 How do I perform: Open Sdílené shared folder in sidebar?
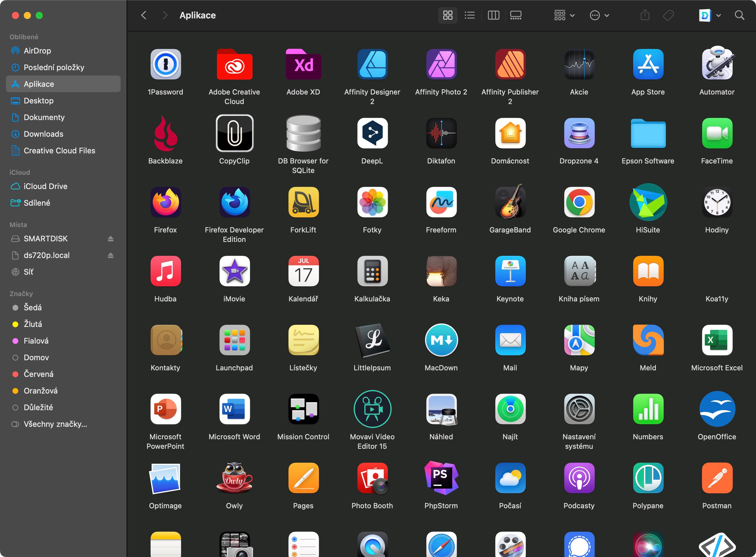tap(63, 203)
